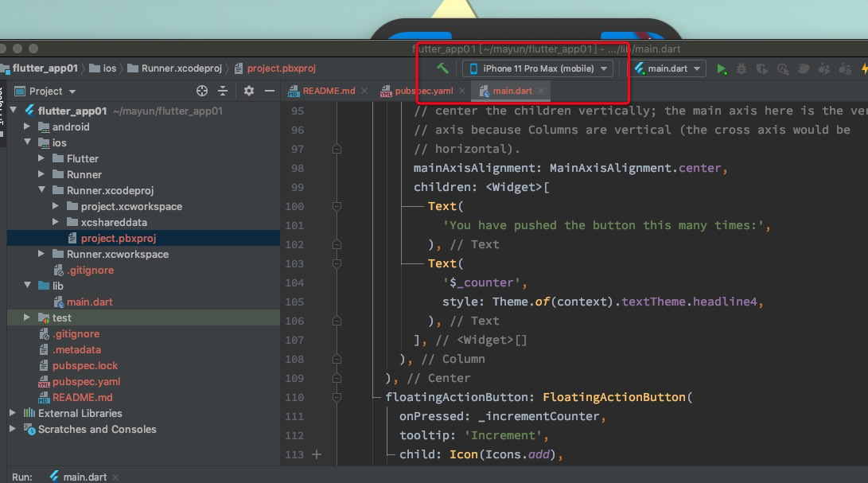The image size is (868, 483).
Task: Click line number 104 in gutter
Action: (294, 282)
